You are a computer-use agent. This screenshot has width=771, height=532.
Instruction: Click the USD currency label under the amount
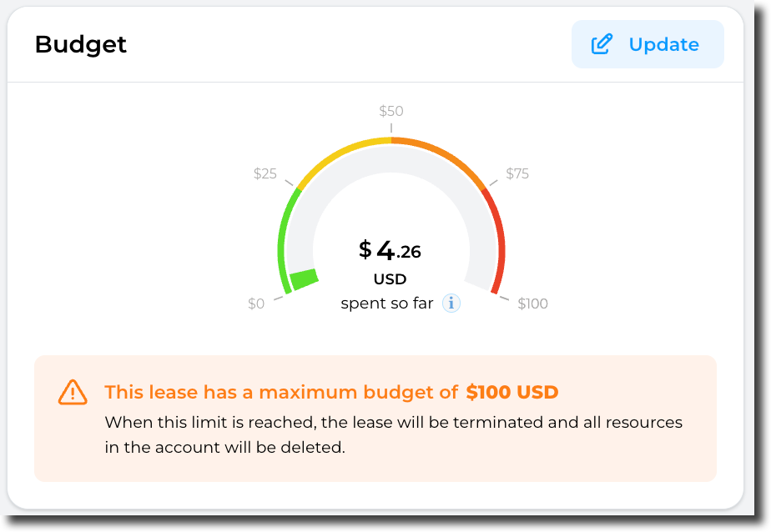coord(390,279)
